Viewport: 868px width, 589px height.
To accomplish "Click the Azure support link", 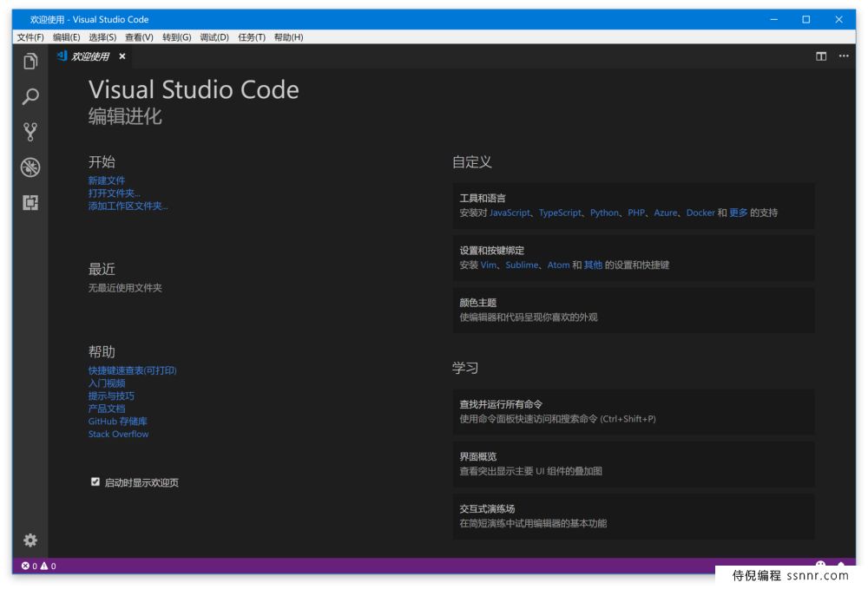I will tap(666, 213).
